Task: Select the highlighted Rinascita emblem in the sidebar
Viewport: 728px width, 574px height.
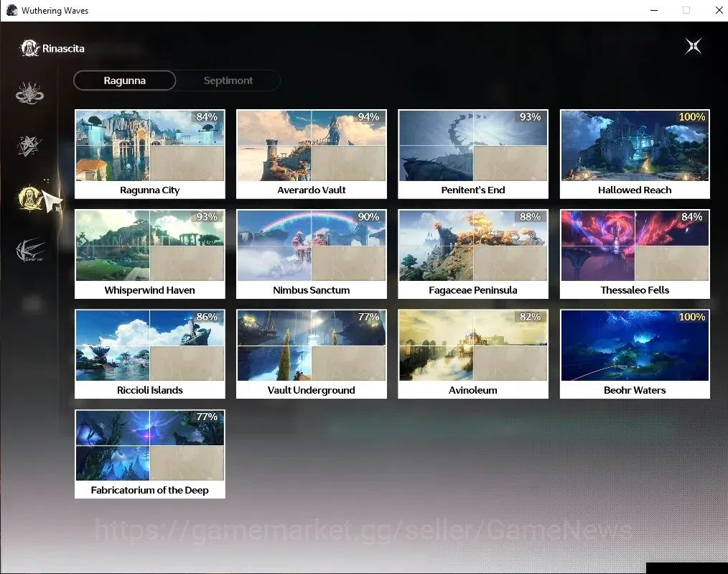Action: (29, 198)
